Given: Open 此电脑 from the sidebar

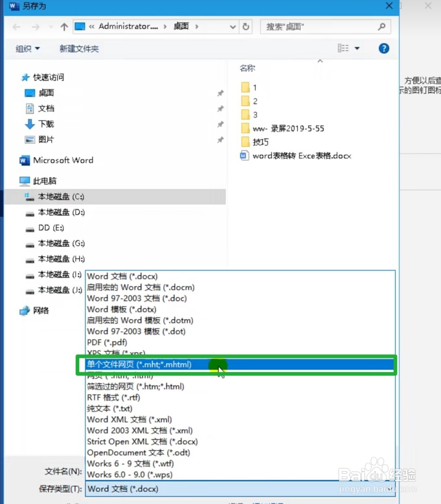Looking at the screenshot, I should 45,181.
